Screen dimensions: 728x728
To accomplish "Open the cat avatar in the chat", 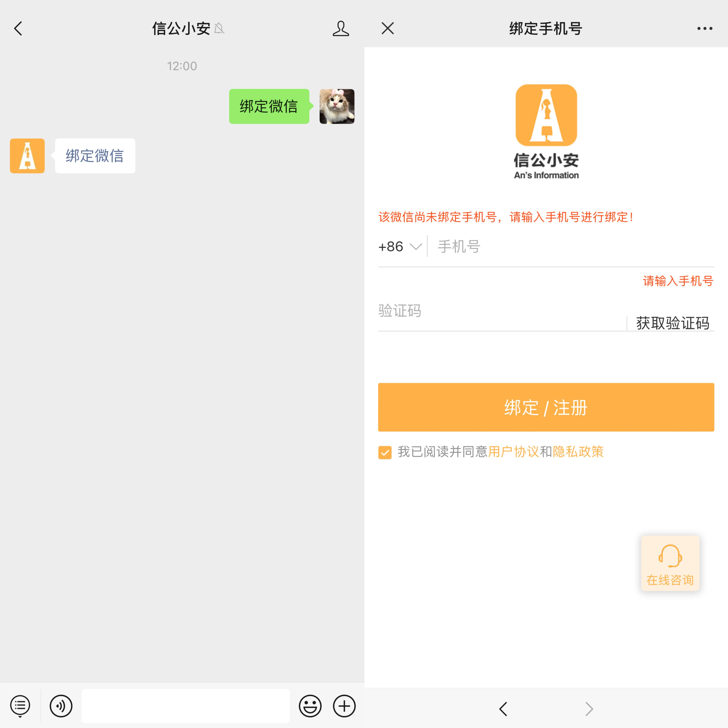I will click(337, 106).
